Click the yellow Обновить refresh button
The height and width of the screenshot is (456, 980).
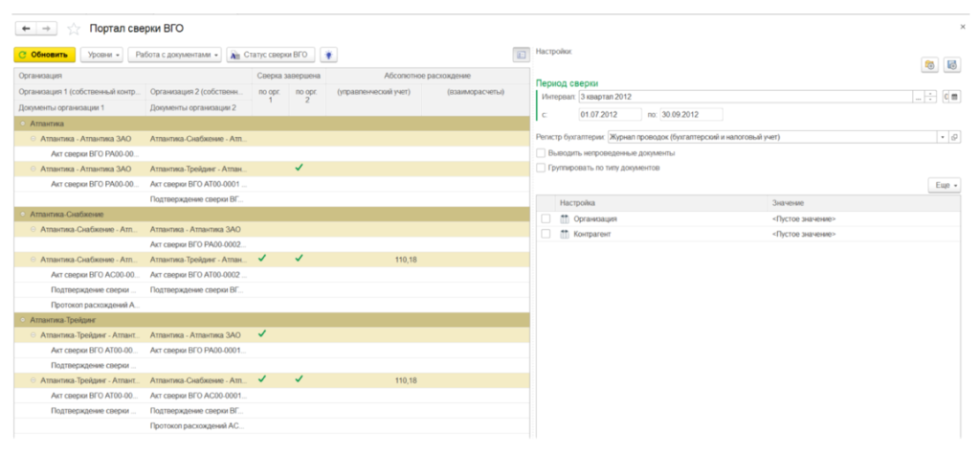45,55
